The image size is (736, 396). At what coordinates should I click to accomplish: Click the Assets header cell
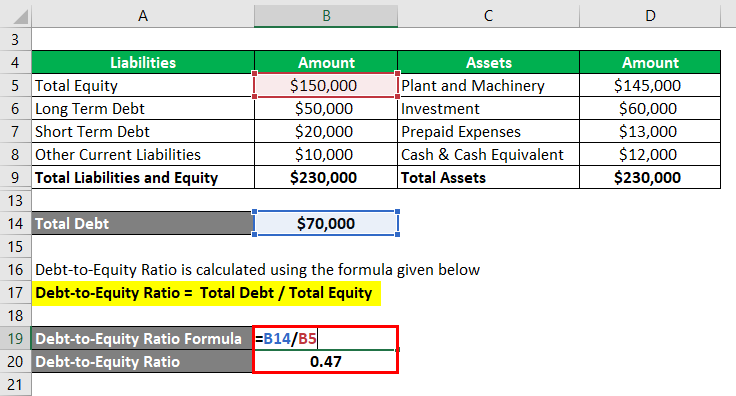tap(488, 62)
